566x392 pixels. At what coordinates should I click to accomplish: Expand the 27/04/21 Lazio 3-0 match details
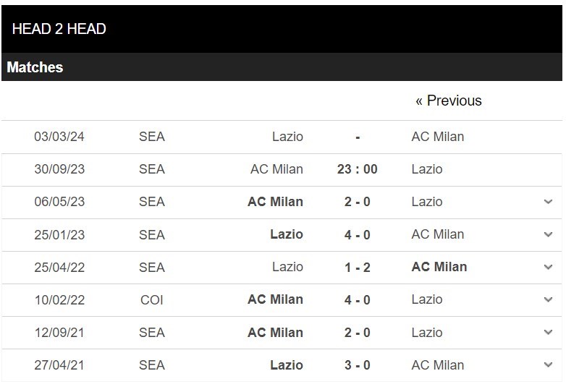pyautogui.click(x=548, y=365)
